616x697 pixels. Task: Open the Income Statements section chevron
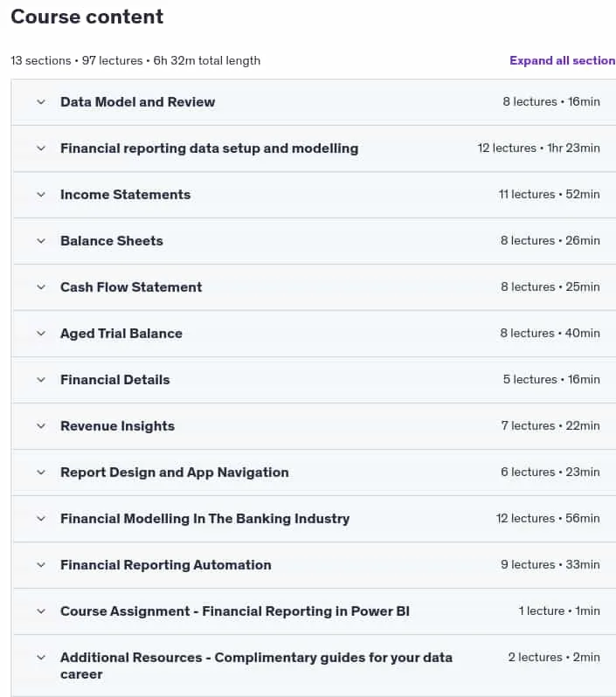coord(41,195)
